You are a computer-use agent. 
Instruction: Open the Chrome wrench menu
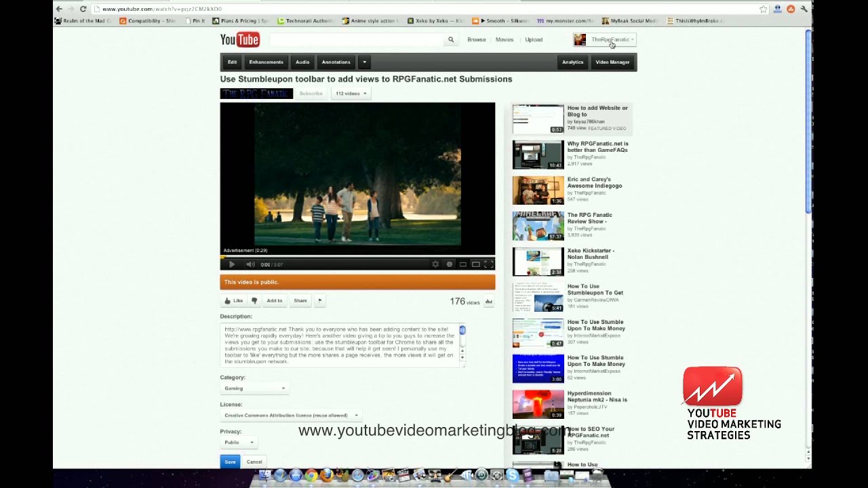pyautogui.click(x=804, y=9)
